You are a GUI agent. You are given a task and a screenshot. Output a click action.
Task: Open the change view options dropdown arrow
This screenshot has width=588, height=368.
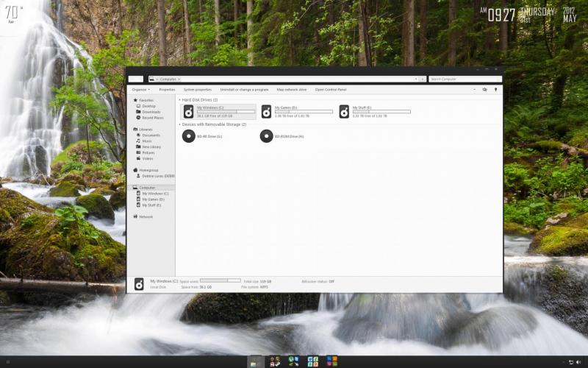click(x=474, y=90)
